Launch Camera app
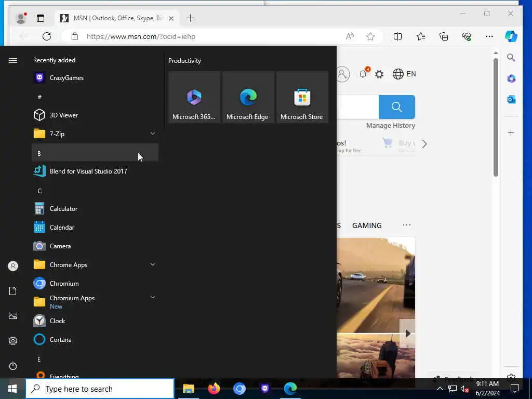Image resolution: width=532 pixels, height=399 pixels. (95, 246)
